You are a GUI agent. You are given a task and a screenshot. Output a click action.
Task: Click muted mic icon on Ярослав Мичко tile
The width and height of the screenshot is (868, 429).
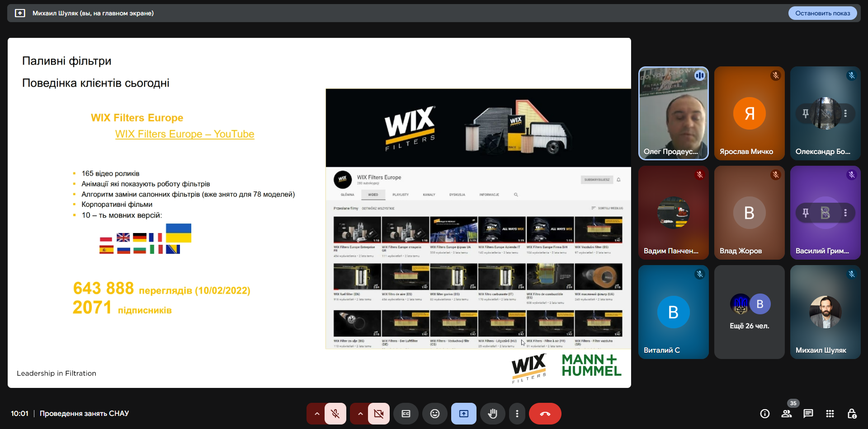pos(776,75)
